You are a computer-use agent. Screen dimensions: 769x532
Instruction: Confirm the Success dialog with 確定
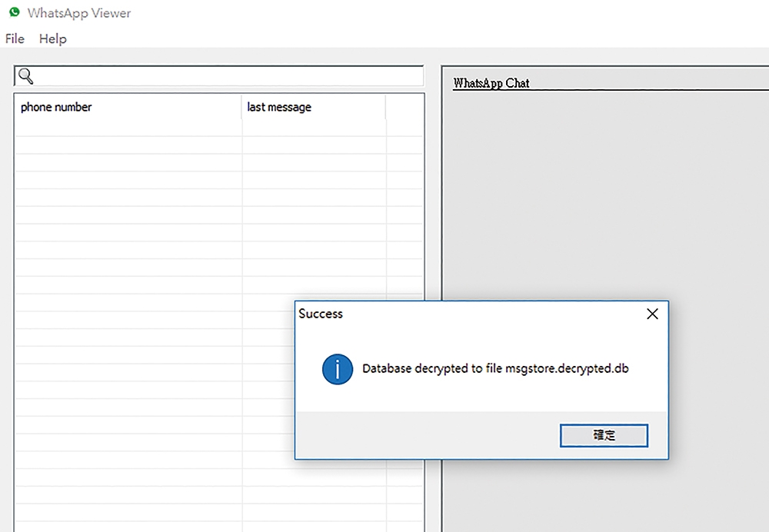tap(604, 435)
